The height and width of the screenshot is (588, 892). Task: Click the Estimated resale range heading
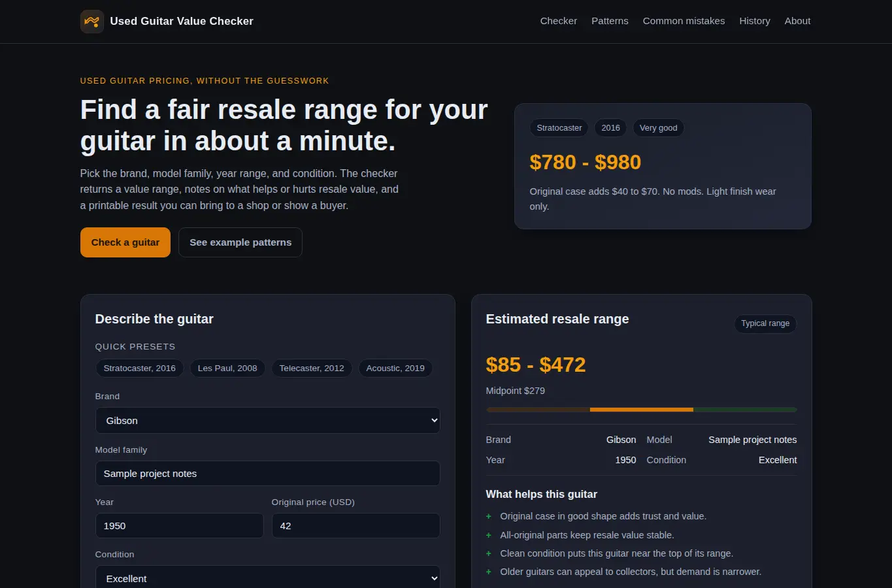[x=557, y=319]
